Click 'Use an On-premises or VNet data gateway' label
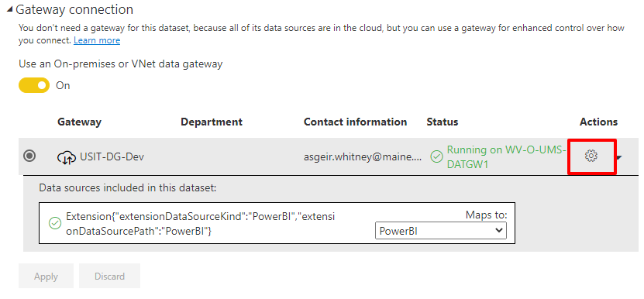Image resolution: width=644 pixels, height=299 pixels. [x=121, y=64]
